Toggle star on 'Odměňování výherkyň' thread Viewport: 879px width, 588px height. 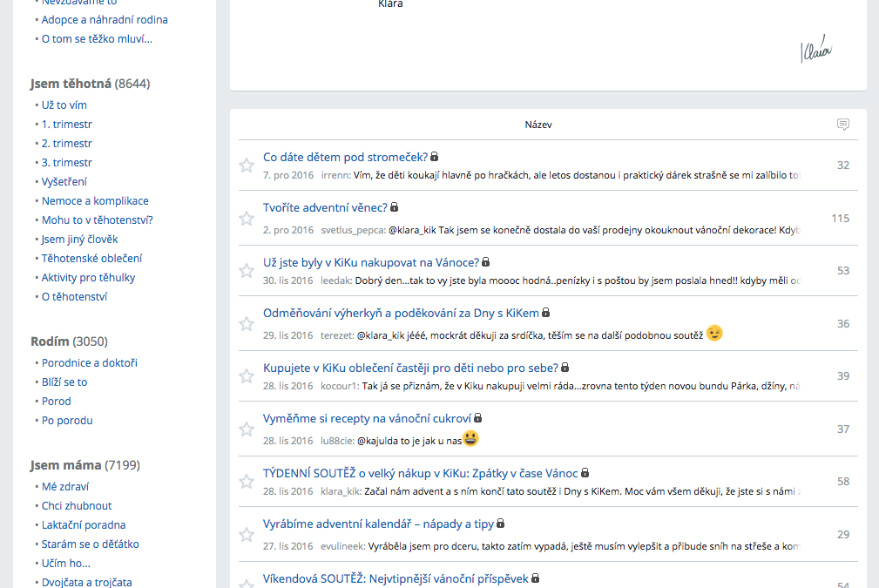click(x=247, y=323)
